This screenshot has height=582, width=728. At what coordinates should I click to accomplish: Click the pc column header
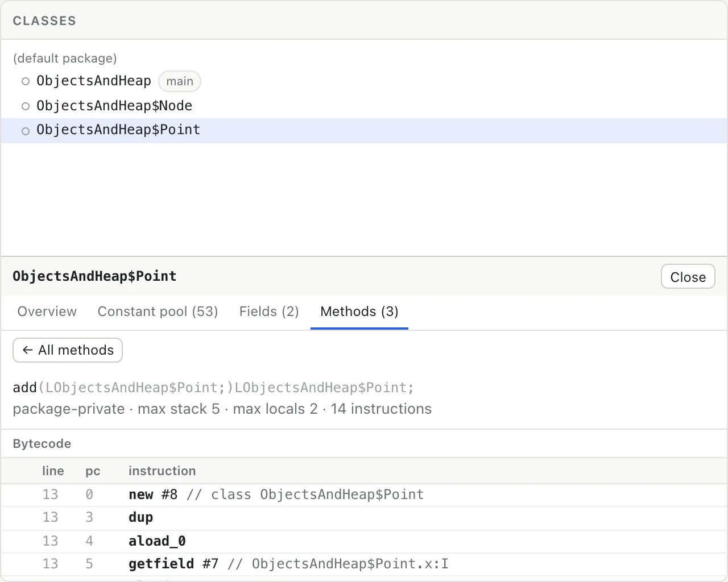point(93,471)
